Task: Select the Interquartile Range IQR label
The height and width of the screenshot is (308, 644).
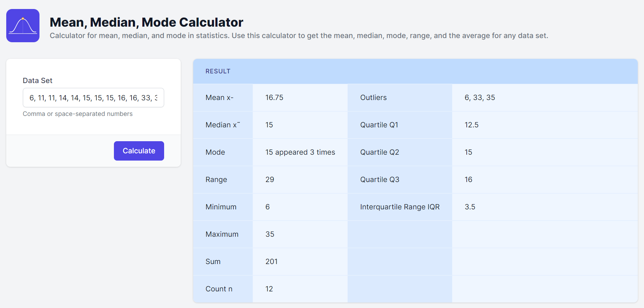Action: (400, 207)
